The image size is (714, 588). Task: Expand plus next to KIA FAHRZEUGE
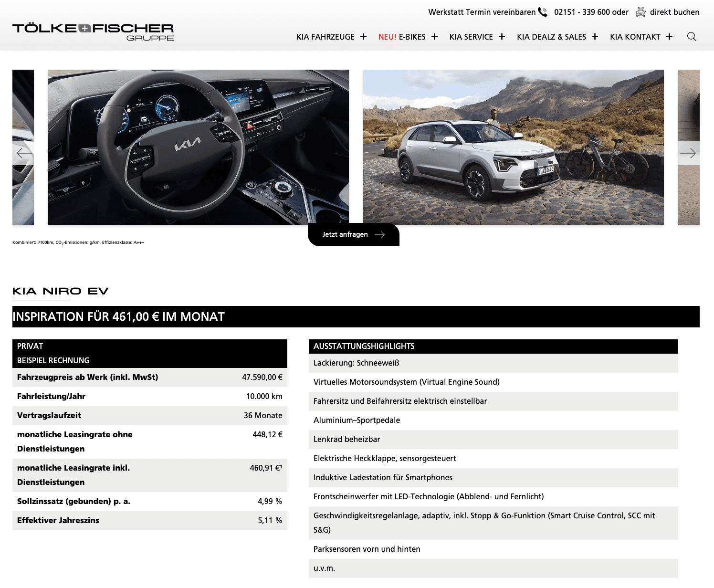[363, 37]
